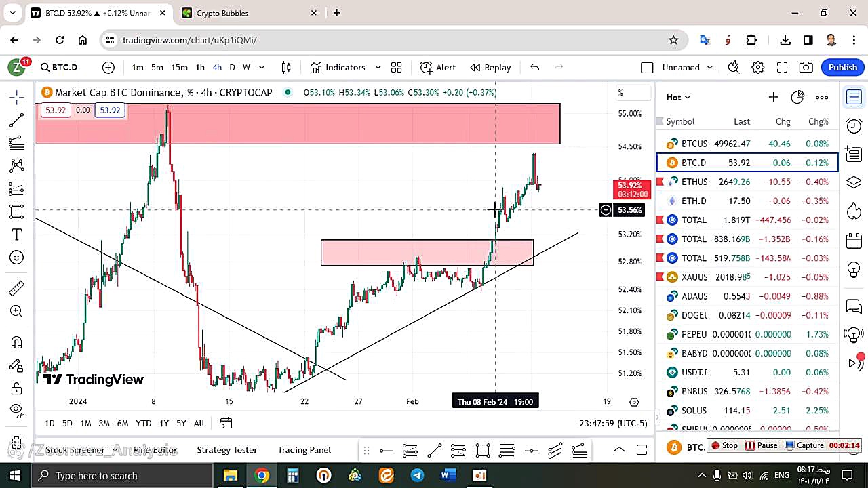Take a chart snapshot with the camera icon
This screenshot has height=488, width=868.
806,67
